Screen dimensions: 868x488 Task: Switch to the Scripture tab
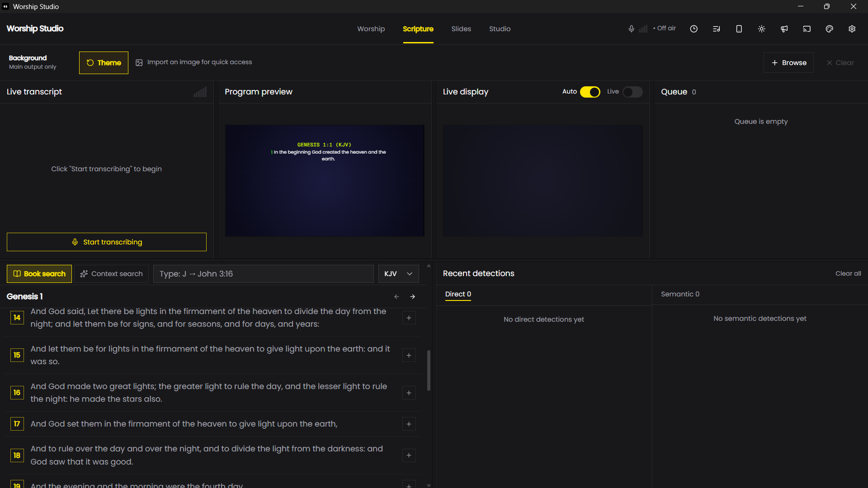point(418,29)
